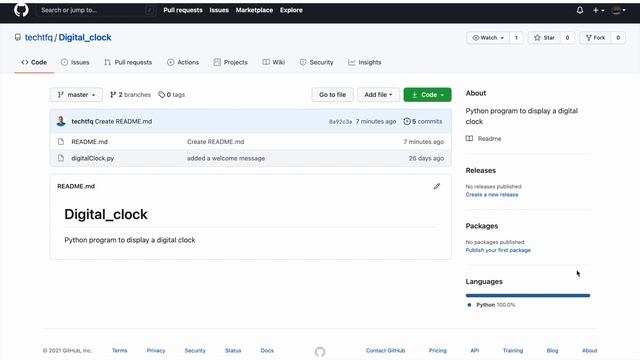Open README.md row's Create README.md commit
Screen dimensions: 640x360
point(216,142)
